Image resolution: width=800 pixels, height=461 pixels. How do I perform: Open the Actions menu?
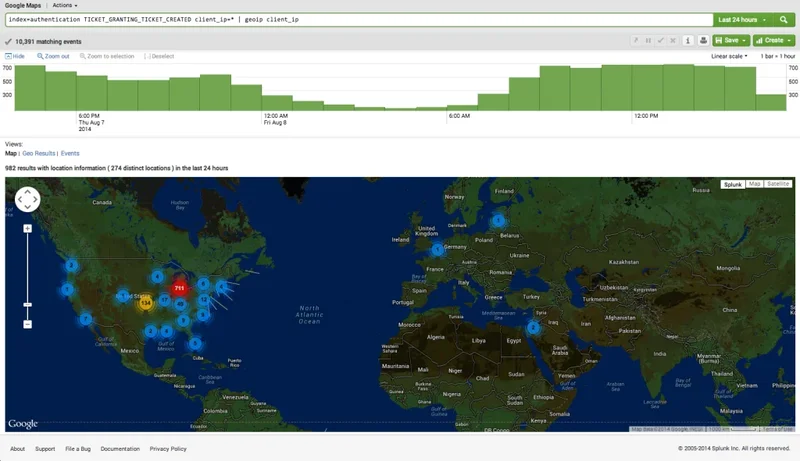(x=65, y=5)
